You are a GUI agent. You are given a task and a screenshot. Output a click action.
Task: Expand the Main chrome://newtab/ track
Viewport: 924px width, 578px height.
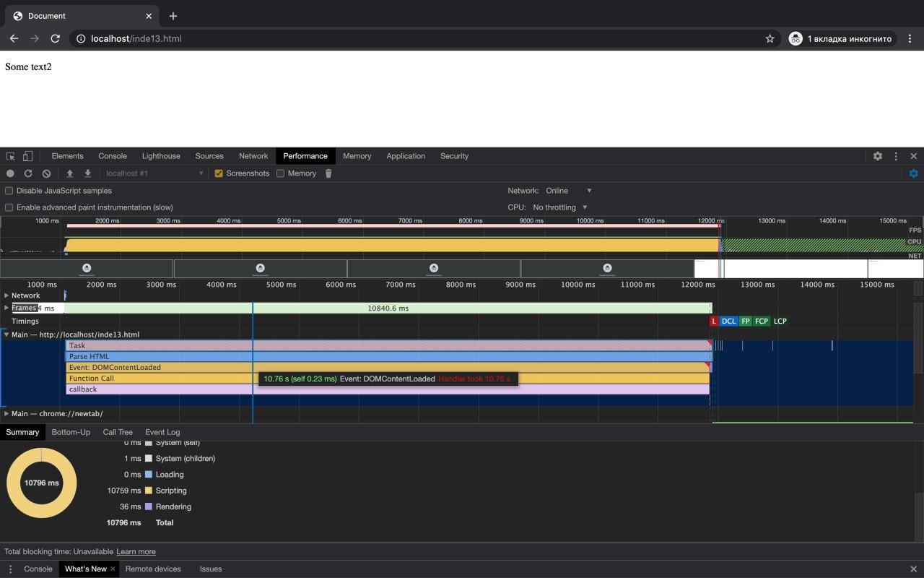click(6, 414)
